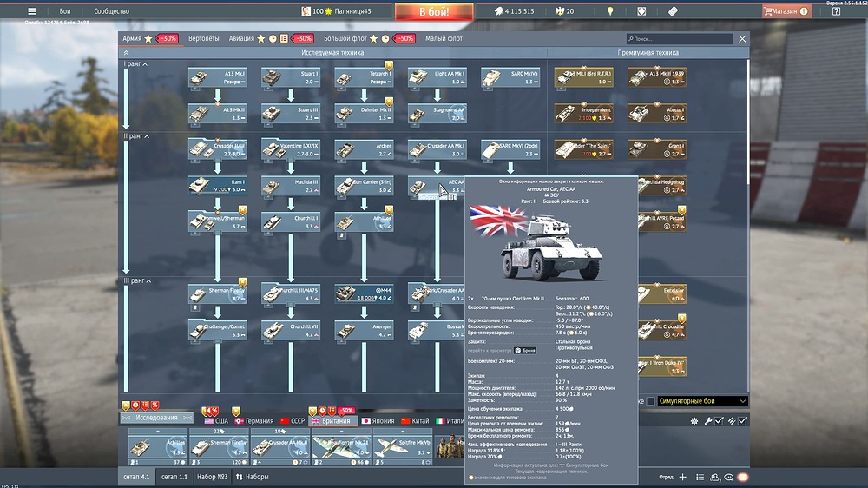Image resolution: width=868 pixels, height=488 pixels.
Task: Select the Spitfire Mk.Vb crew slot
Action: coord(402,446)
